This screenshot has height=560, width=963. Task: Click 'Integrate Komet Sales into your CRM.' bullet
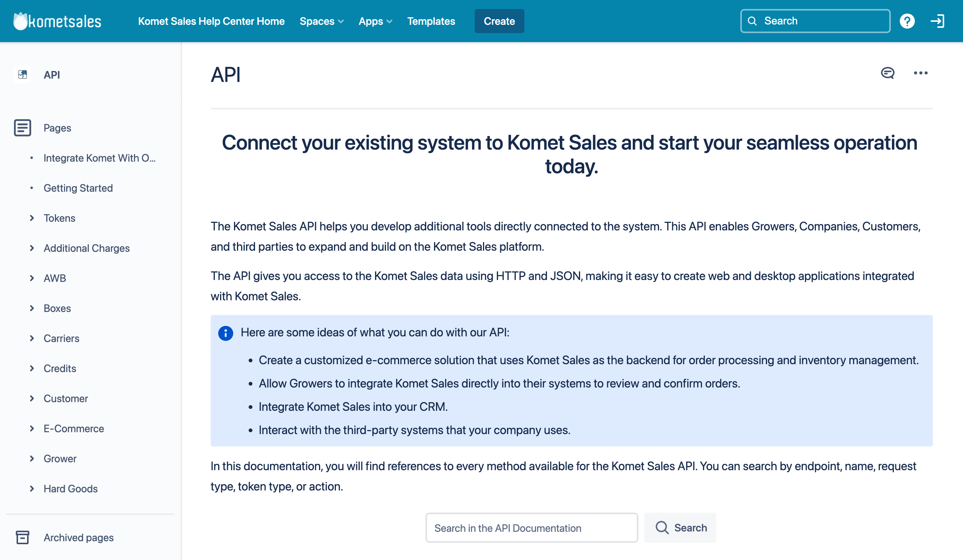[x=353, y=407]
